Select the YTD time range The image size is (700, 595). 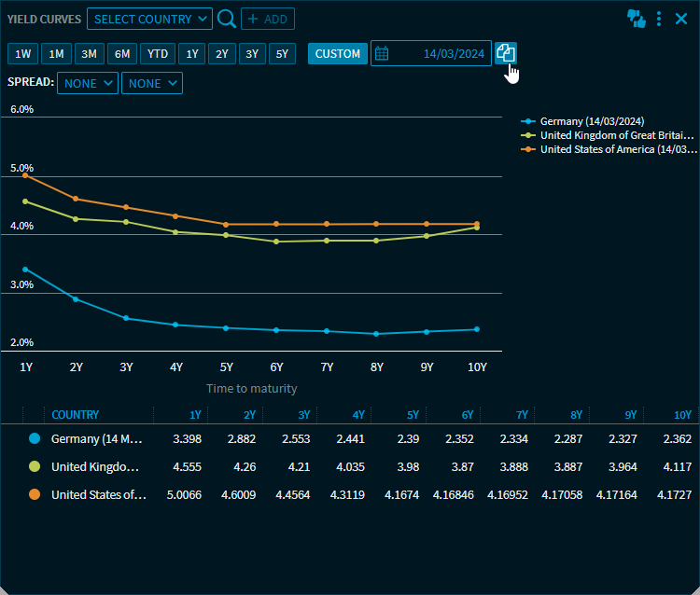pyautogui.click(x=158, y=53)
